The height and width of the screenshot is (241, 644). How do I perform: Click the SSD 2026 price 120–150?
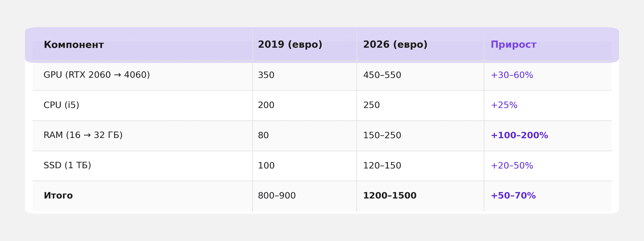click(x=382, y=166)
